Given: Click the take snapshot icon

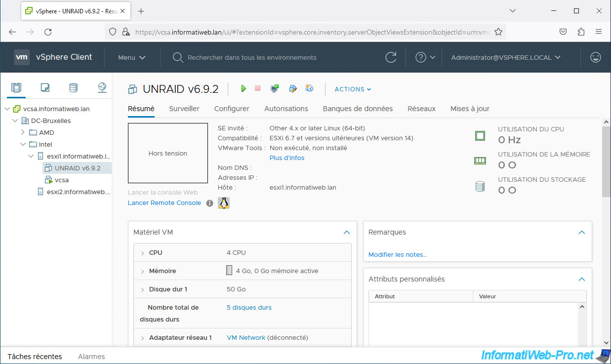Looking at the screenshot, I should 310,89.
